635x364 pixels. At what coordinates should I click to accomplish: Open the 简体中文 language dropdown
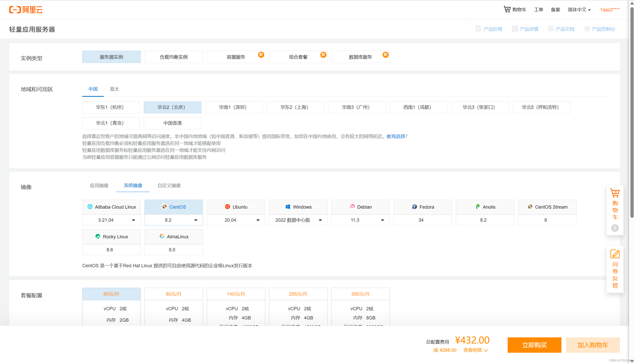coord(579,10)
